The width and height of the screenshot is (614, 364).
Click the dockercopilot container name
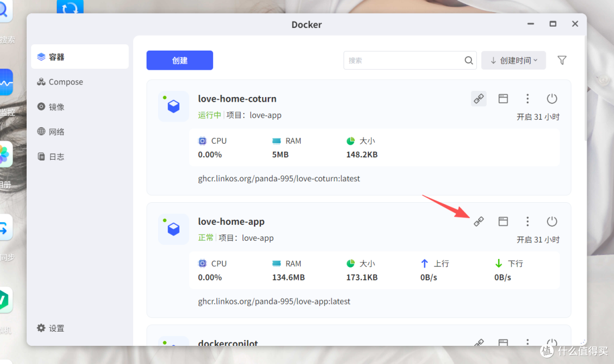(x=228, y=342)
